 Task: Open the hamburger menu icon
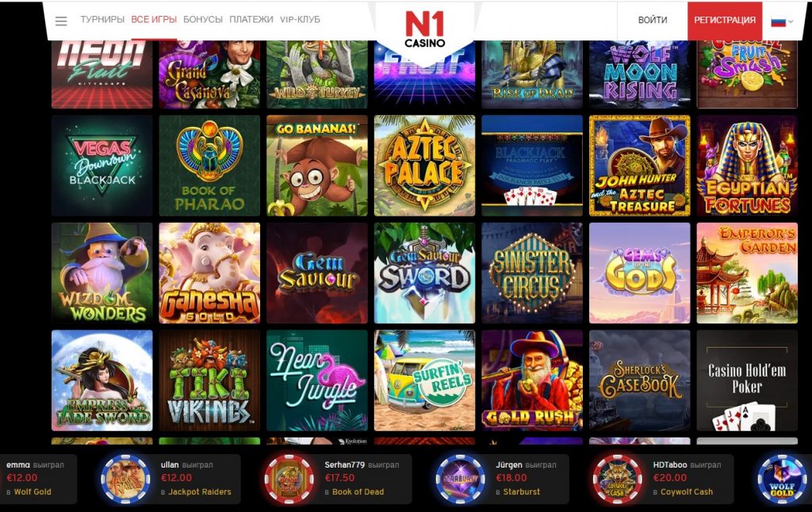coord(61,21)
